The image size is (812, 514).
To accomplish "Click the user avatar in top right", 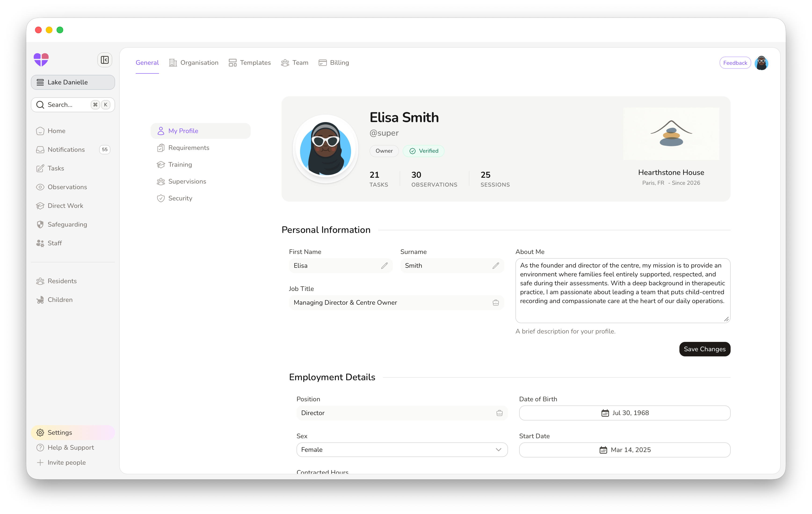I will (x=761, y=63).
